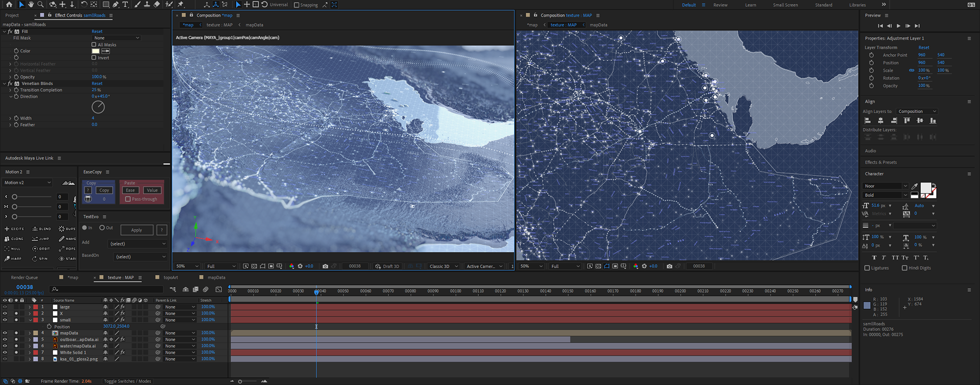The width and height of the screenshot is (980, 385).
Task: Open the Motion v2 dropdown
Action: (28, 183)
